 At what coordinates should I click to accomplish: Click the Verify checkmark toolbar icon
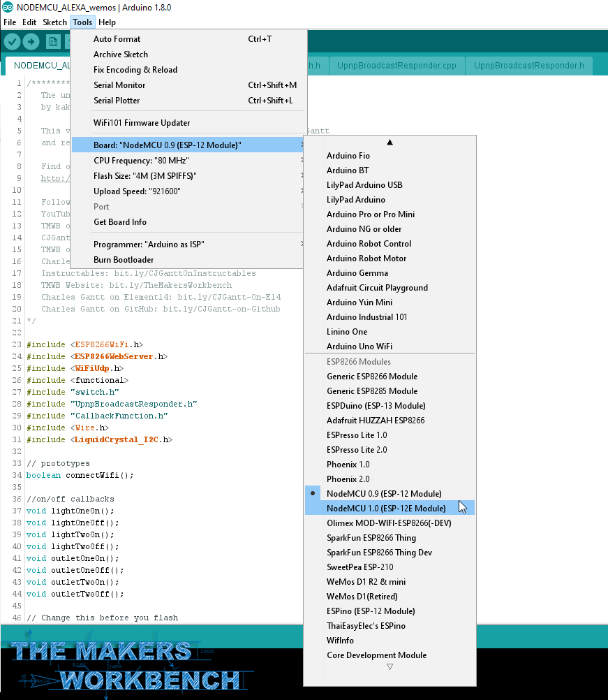[13, 42]
